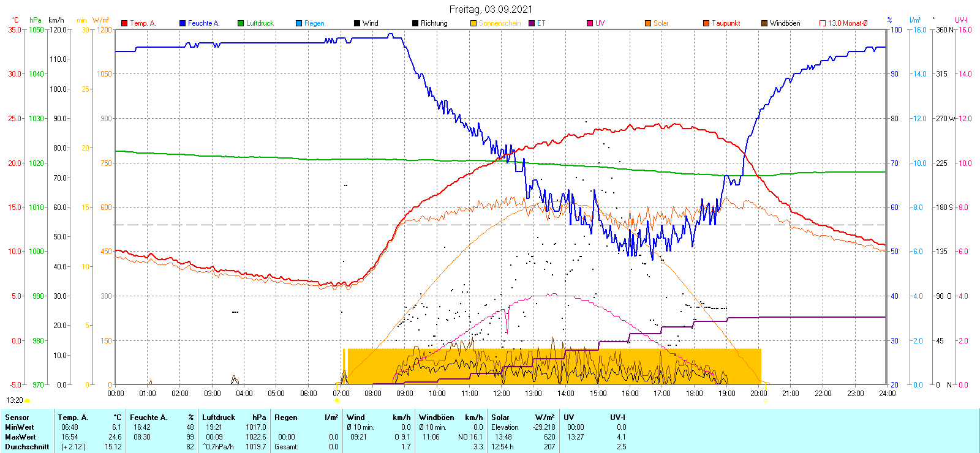
Task: Click the max UV value 4.1
Action: pyautogui.click(x=622, y=437)
